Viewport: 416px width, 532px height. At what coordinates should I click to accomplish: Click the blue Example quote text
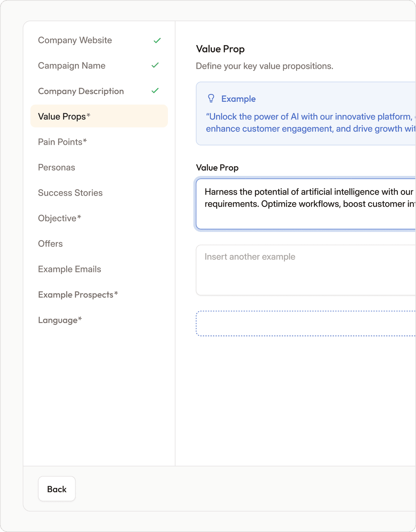click(311, 123)
